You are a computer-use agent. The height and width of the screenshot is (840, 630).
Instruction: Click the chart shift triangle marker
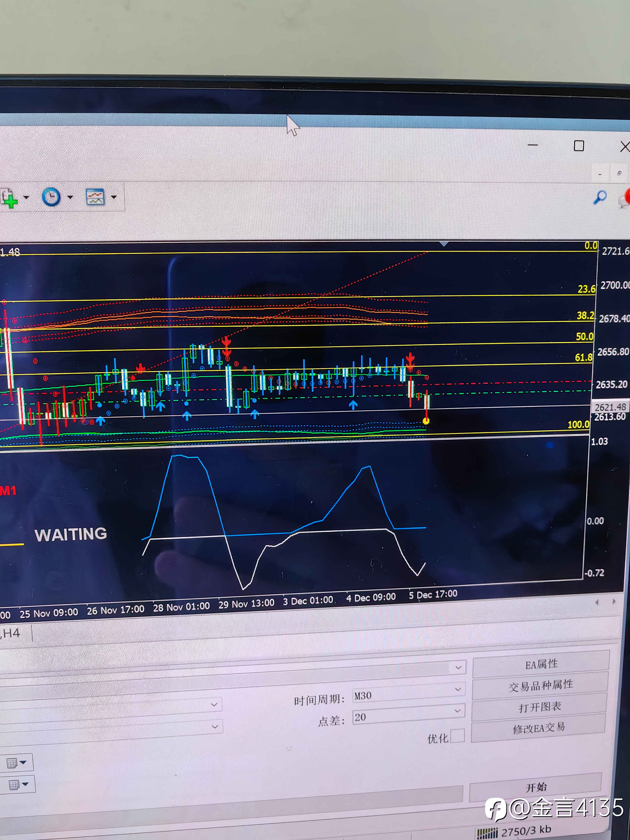pos(444,244)
